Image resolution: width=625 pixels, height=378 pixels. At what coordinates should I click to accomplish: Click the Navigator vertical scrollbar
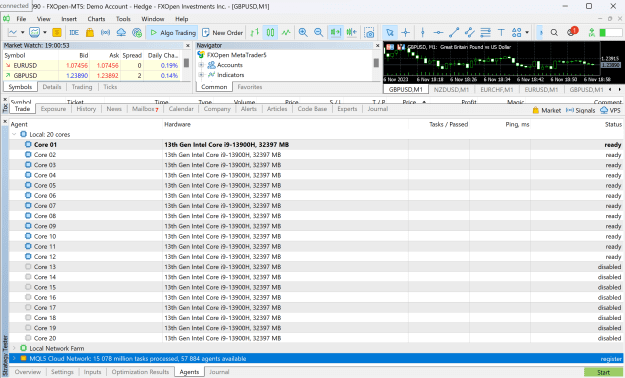[376, 63]
